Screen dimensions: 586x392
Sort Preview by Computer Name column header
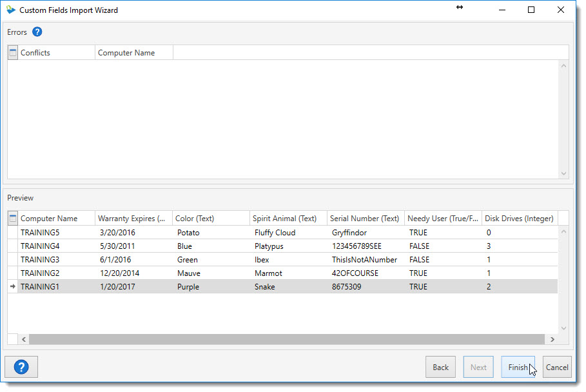point(56,218)
